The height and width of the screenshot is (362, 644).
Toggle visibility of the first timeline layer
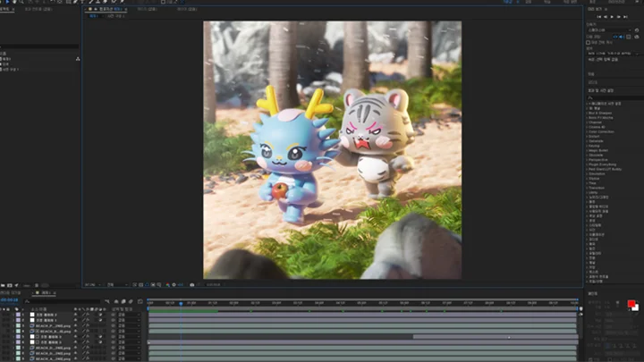coord(4,315)
